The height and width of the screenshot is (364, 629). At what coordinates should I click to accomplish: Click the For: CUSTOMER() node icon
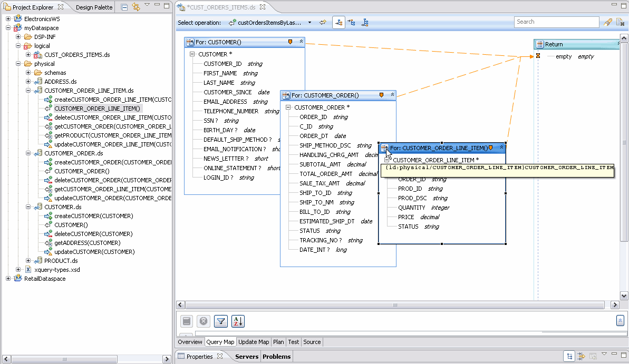(x=190, y=42)
